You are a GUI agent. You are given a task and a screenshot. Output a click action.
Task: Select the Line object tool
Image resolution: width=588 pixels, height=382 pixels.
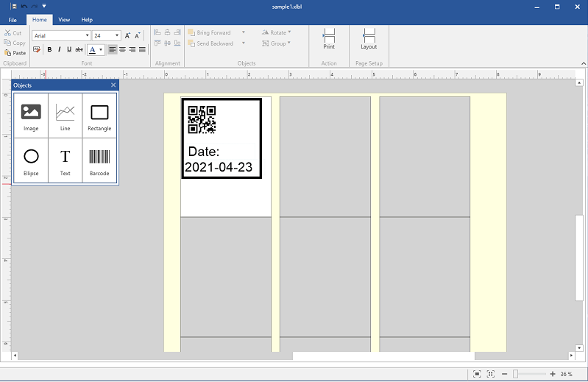65,116
